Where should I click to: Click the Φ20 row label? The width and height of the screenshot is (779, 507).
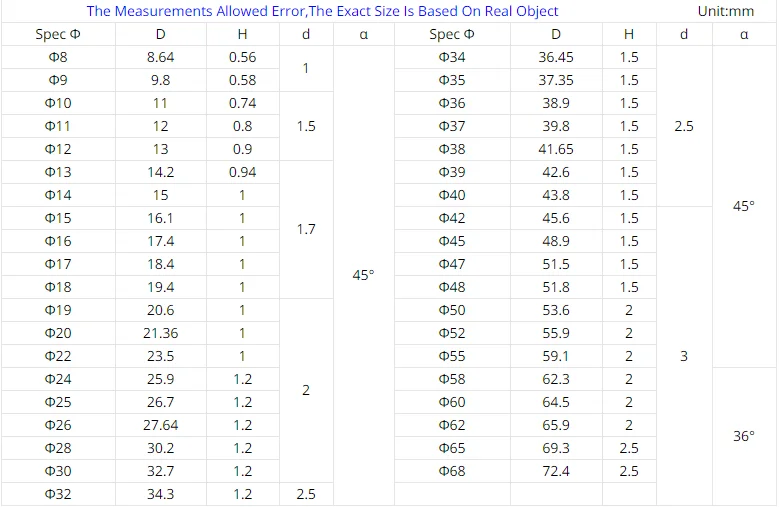(x=58, y=333)
